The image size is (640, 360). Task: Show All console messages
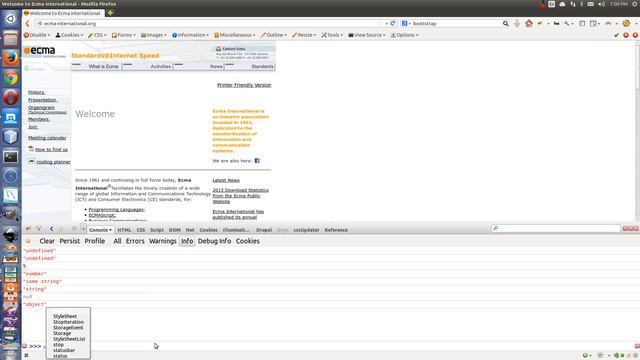(117, 241)
